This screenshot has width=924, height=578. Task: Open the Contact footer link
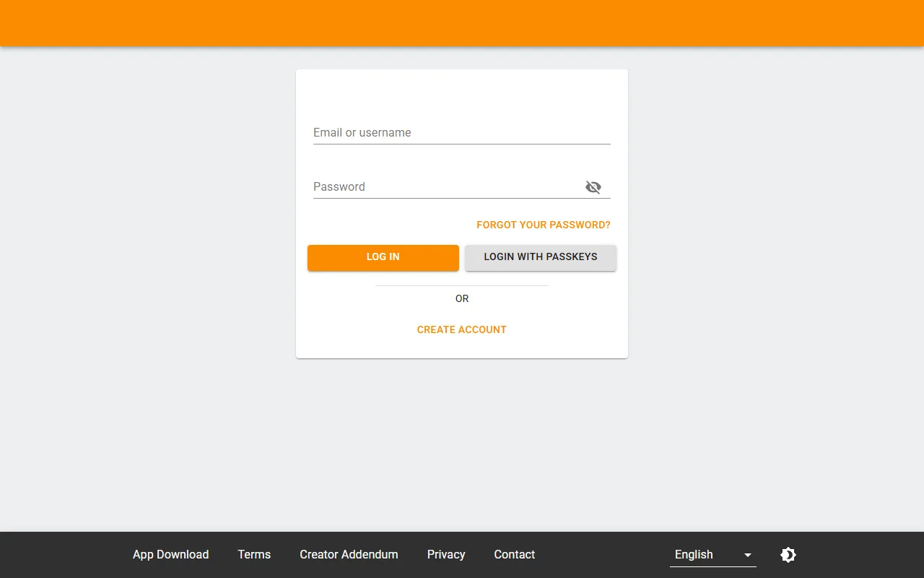[514, 555]
